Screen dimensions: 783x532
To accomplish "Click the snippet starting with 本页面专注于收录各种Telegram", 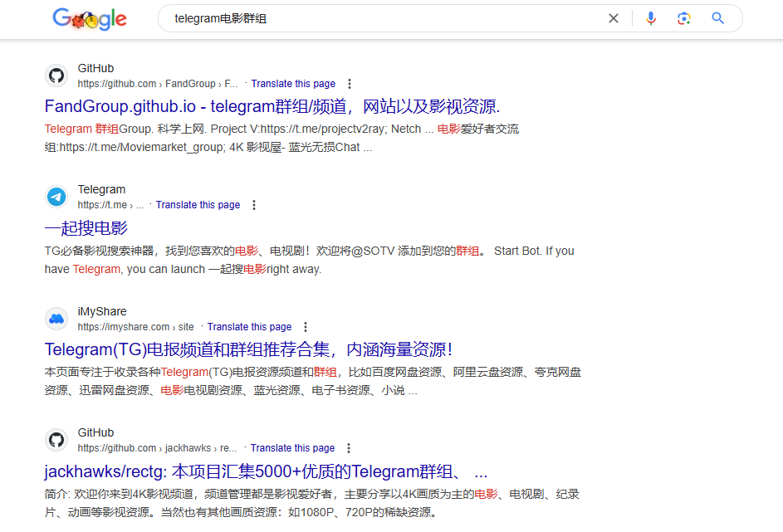I will point(312,381).
